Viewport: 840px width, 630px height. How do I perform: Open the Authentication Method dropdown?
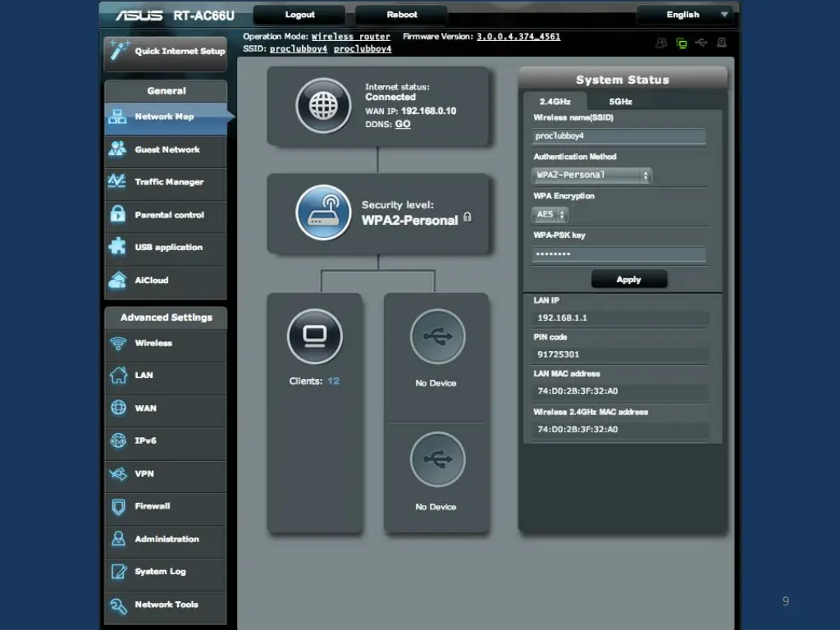coord(591,176)
